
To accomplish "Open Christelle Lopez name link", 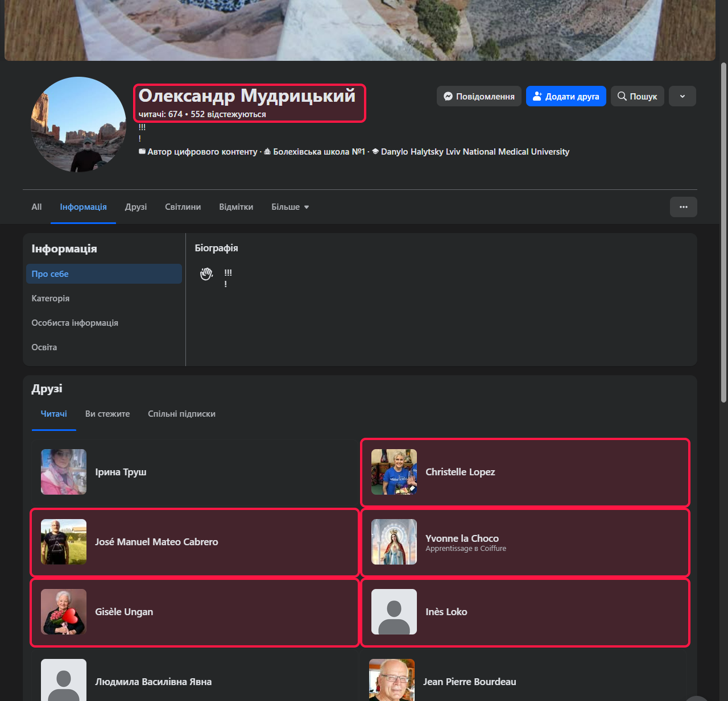I will click(460, 472).
